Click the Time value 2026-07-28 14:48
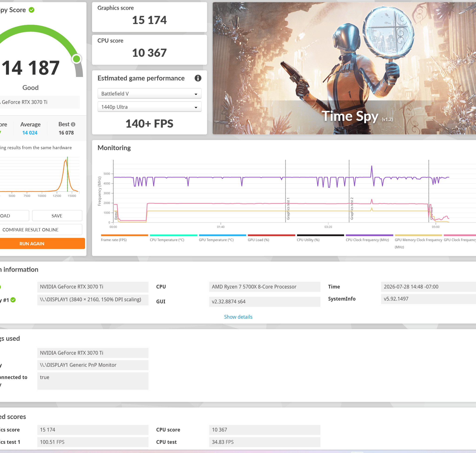 (x=428, y=287)
